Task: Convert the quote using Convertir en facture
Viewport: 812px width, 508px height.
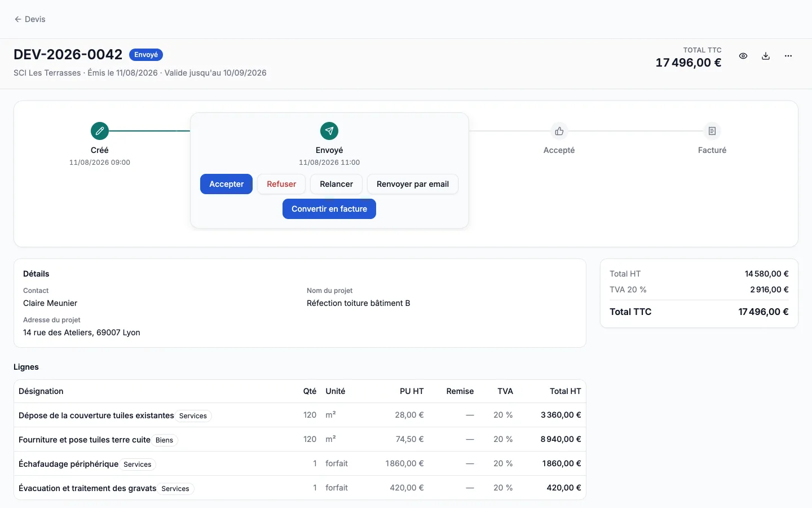Action: pyautogui.click(x=329, y=209)
